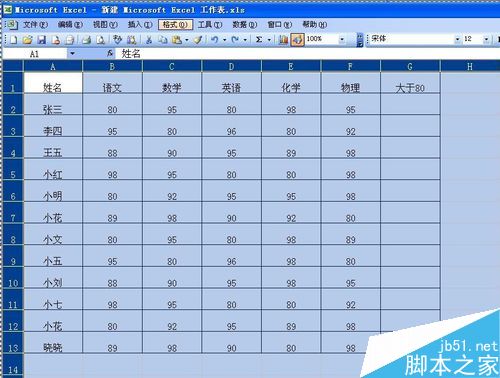Open the Redo history dropdown arrow
Screen dimensions: 500x378
[245, 40]
